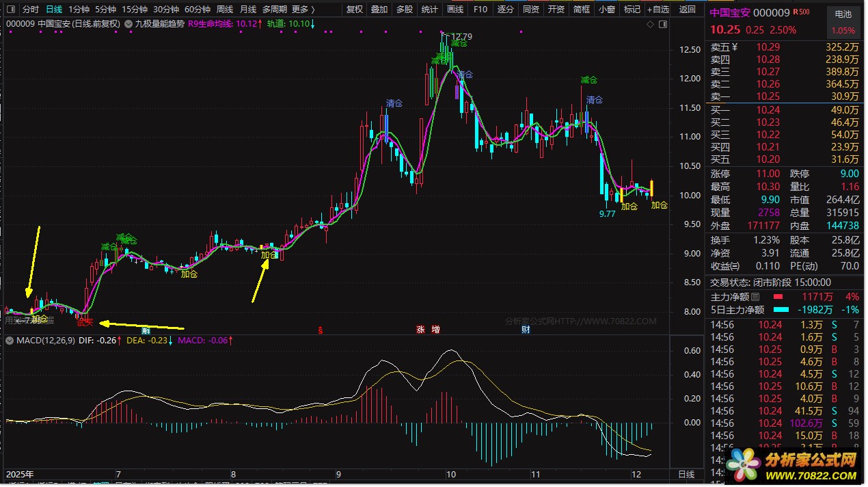Switch to the 分时 chart tab

coord(31,10)
